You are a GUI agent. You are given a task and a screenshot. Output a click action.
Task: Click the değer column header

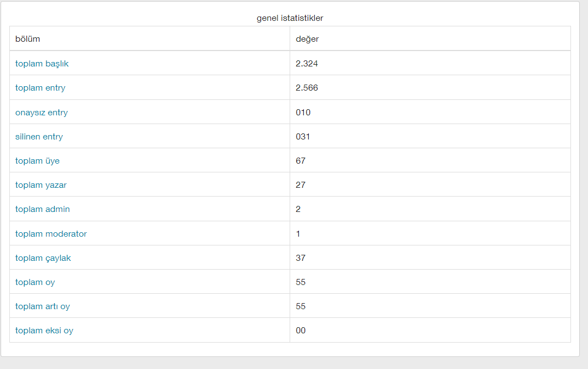[x=430, y=38]
